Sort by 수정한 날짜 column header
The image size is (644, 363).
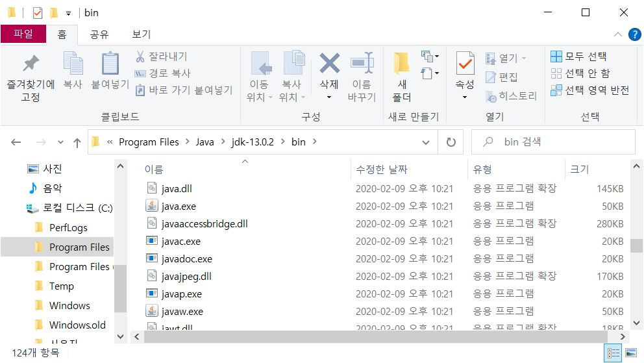382,169
